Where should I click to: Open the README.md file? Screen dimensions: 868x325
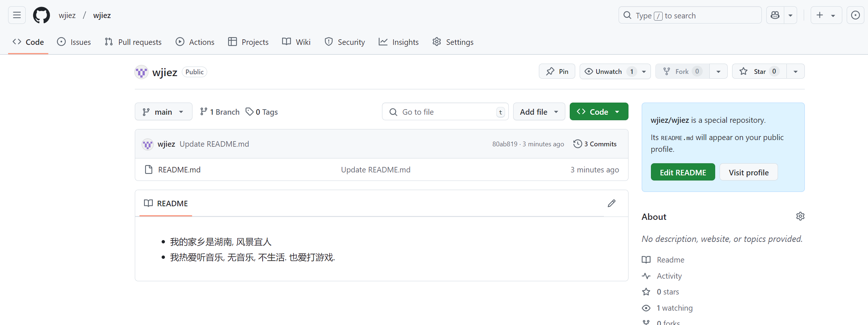pyautogui.click(x=179, y=169)
